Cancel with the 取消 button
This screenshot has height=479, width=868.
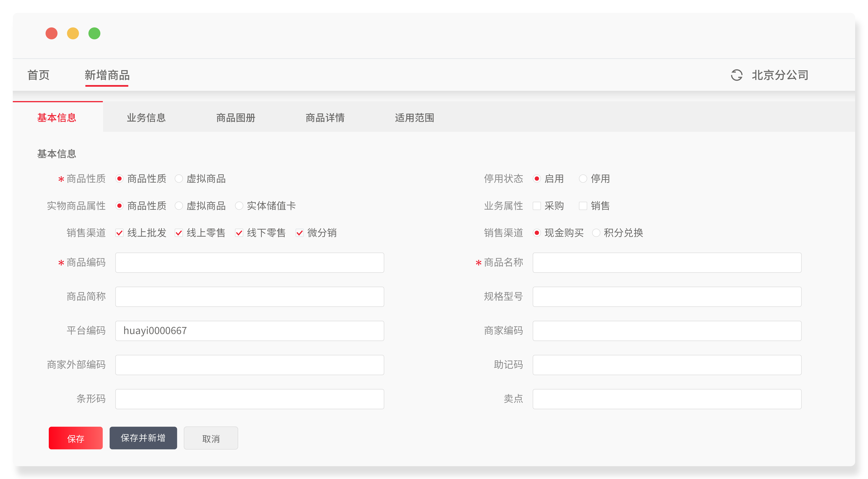coord(211,438)
